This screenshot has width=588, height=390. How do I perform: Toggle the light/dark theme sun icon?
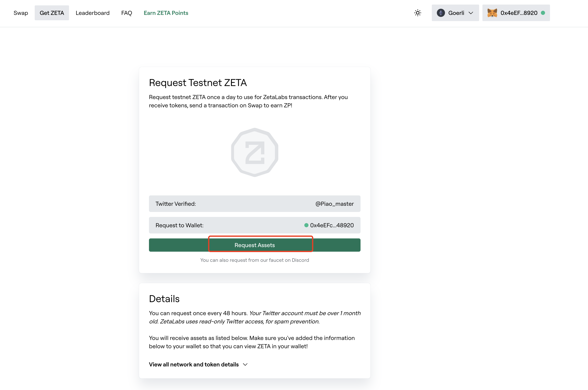(418, 13)
